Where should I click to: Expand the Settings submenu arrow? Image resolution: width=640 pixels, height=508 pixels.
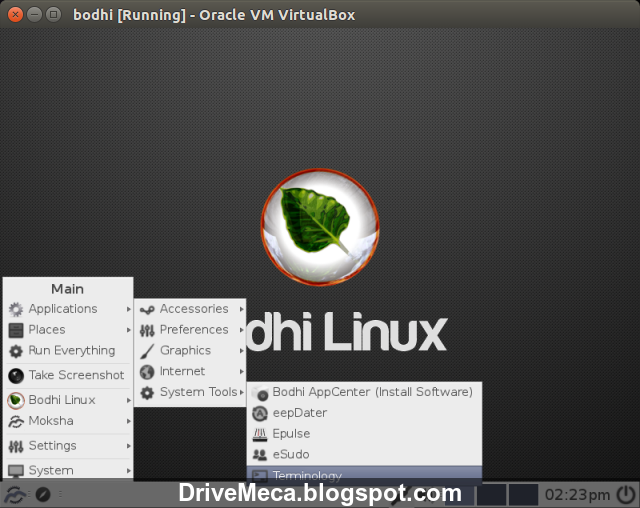point(128,446)
